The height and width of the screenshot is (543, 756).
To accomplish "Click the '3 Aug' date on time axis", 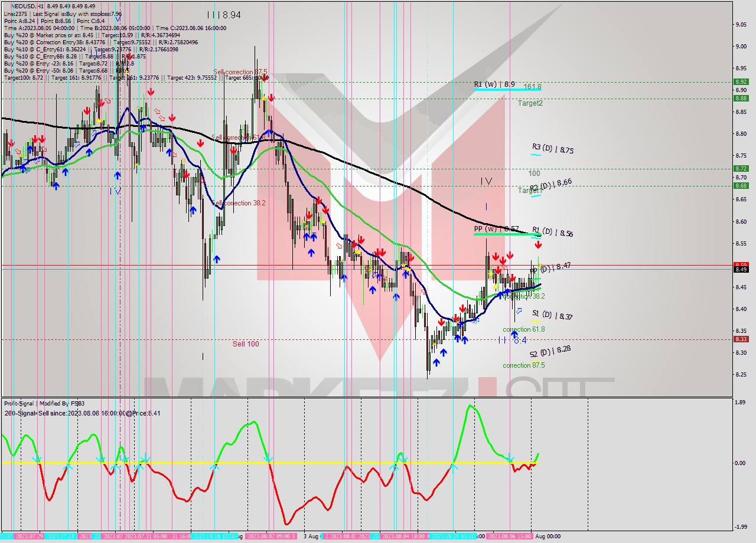I will (x=311, y=537).
